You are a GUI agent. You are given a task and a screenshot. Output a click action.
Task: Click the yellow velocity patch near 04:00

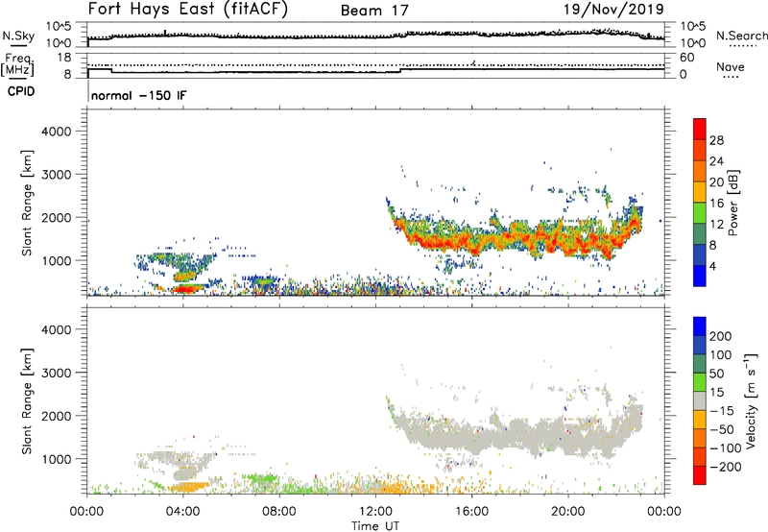click(188, 487)
